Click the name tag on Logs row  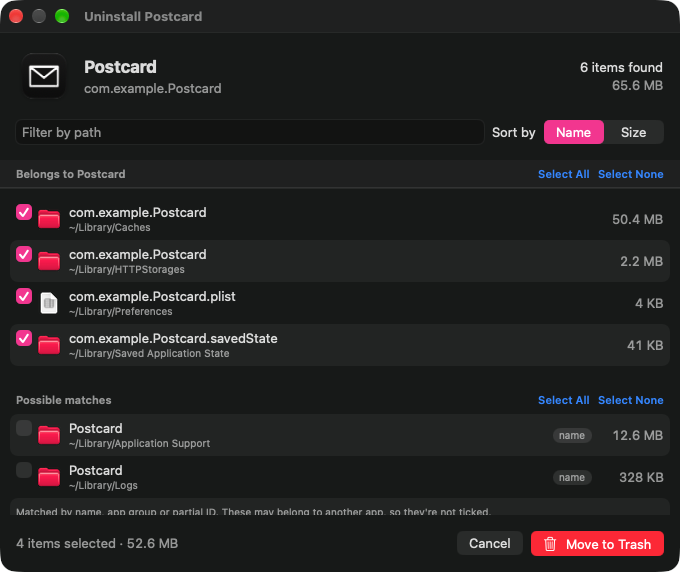[572, 477]
